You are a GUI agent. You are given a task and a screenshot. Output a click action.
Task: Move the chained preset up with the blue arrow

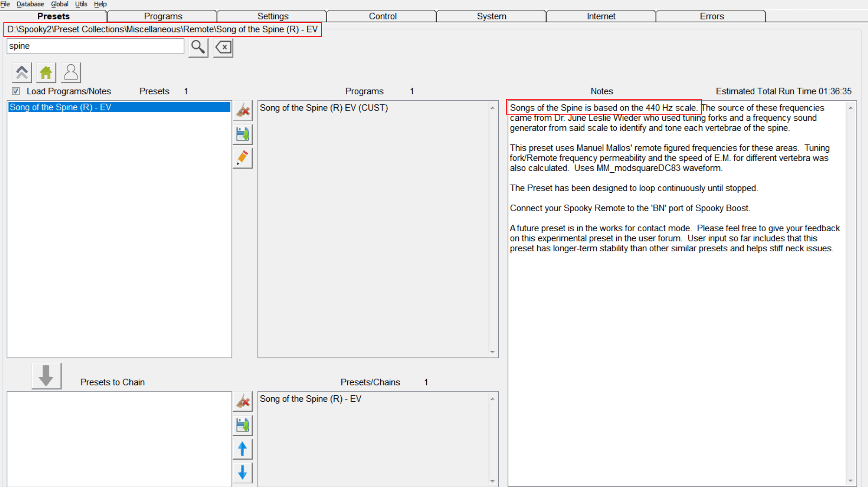243,449
